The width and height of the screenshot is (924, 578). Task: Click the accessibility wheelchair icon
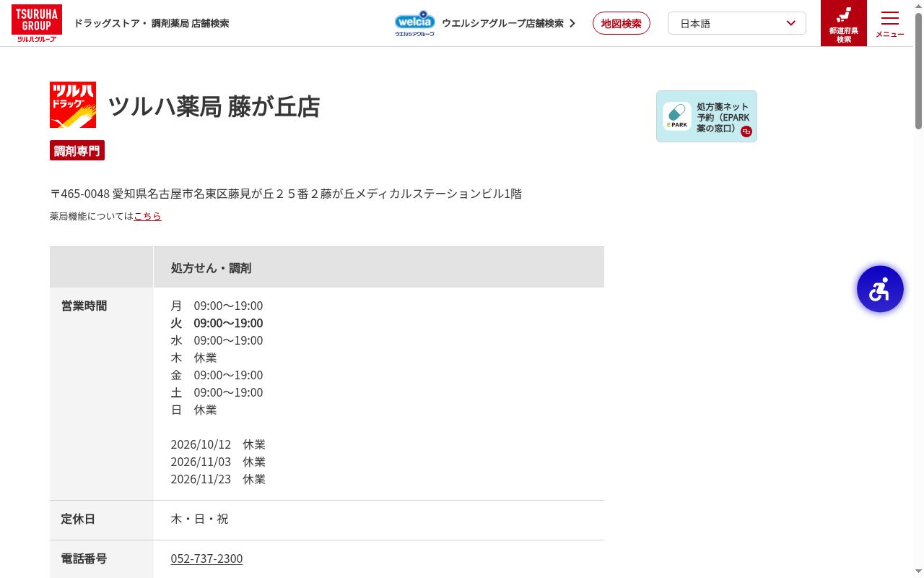[x=880, y=289]
